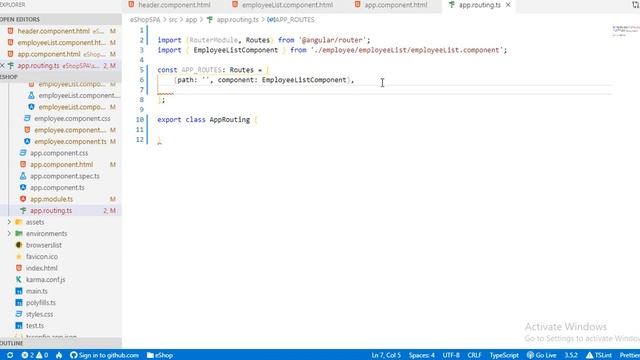Image resolution: width=640 pixels, height=360 pixels.
Task: Select the app.routing.ts editor tab
Action: pyautogui.click(x=479, y=5)
